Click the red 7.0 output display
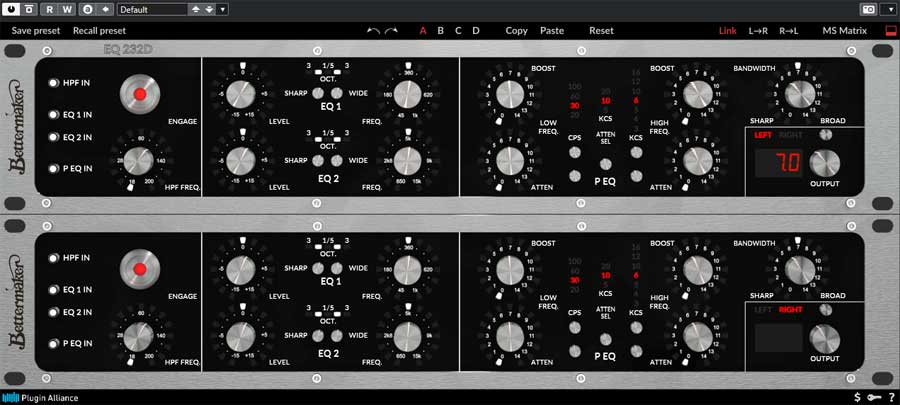The image size is (900, 405). [779, 163]
